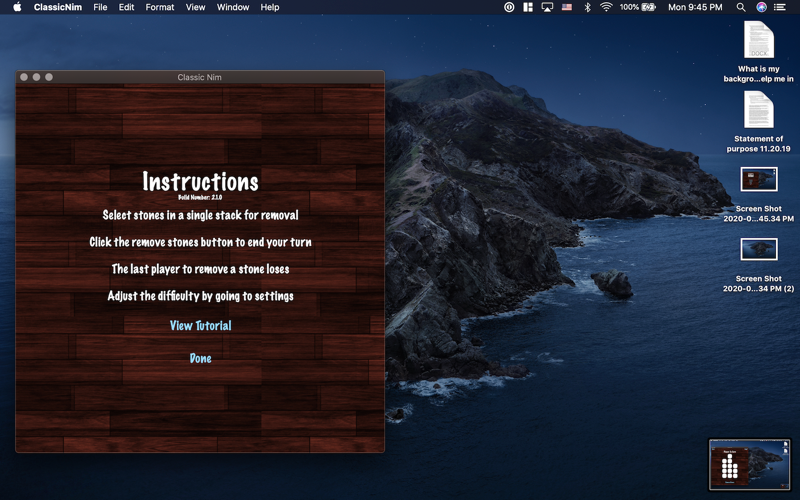Click the Instructions heading text

(201, 181)
